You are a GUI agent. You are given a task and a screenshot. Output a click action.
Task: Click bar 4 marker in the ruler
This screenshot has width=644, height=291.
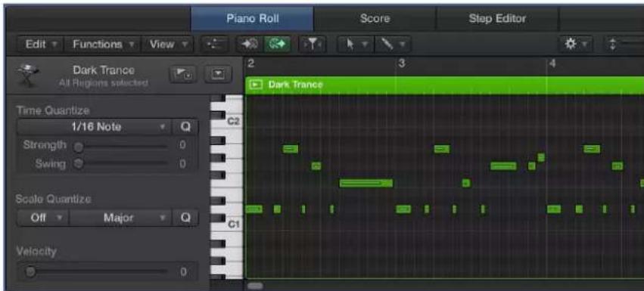pyautogui.click(x=552, y=63)
